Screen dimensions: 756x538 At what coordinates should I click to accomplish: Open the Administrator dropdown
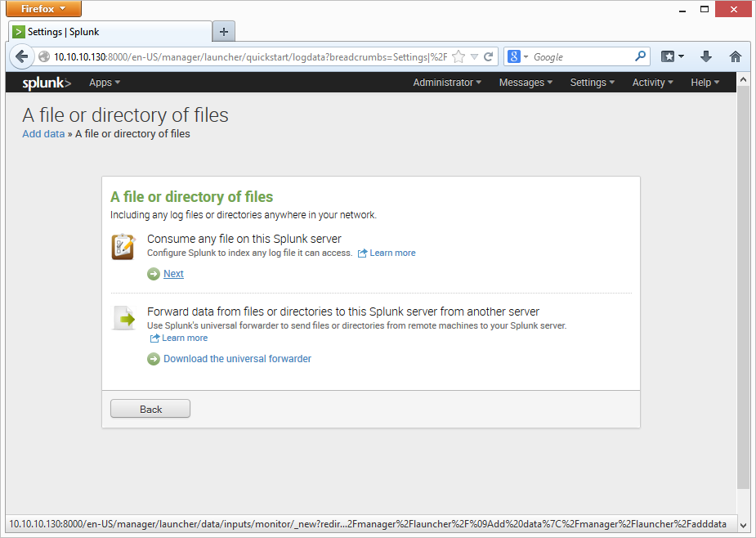pos(447,83)
